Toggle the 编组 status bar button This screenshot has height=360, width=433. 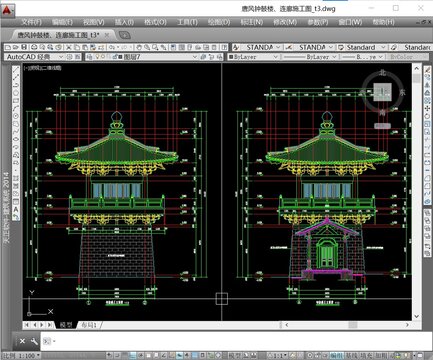(337, 356)
